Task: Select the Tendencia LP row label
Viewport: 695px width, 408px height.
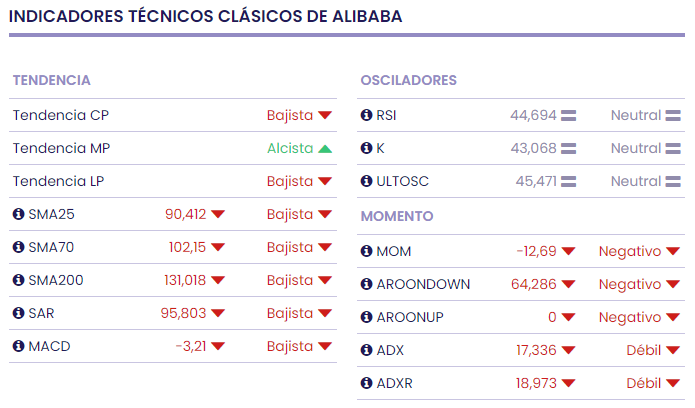Action: coord(60,181)
